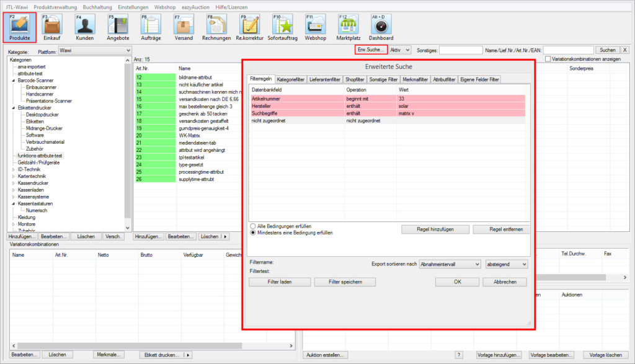The image size is (635, 364).
Task: Select the green article number 15 cell
Action: click(154, 99)
